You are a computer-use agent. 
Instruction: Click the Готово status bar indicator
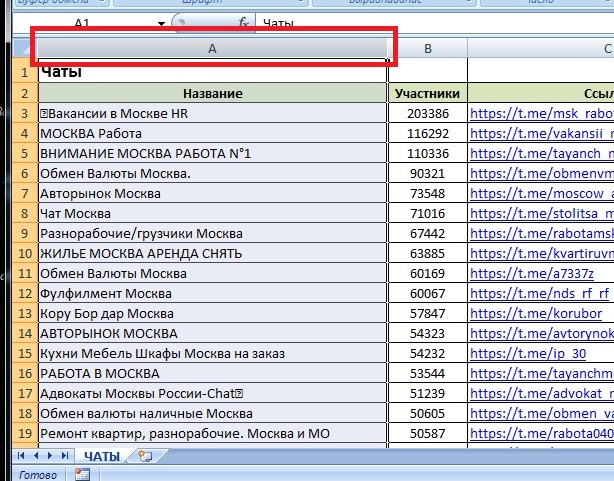(x=38, y=475)
